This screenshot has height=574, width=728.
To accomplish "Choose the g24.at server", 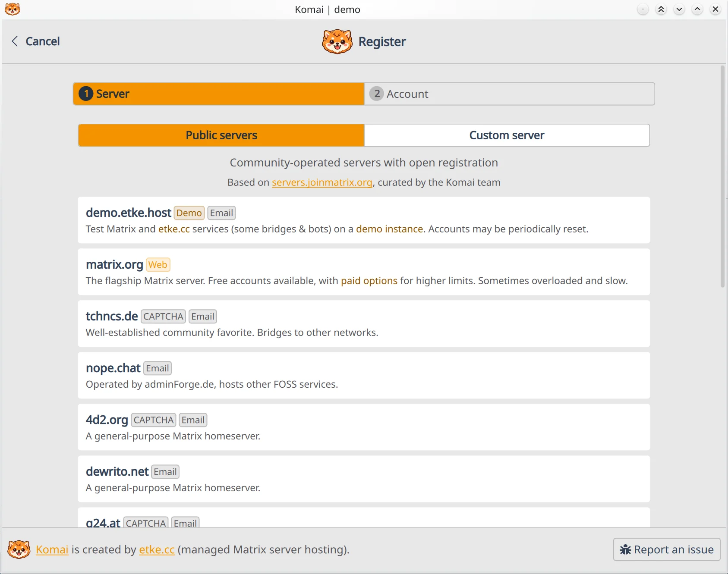I will (364, 518).
